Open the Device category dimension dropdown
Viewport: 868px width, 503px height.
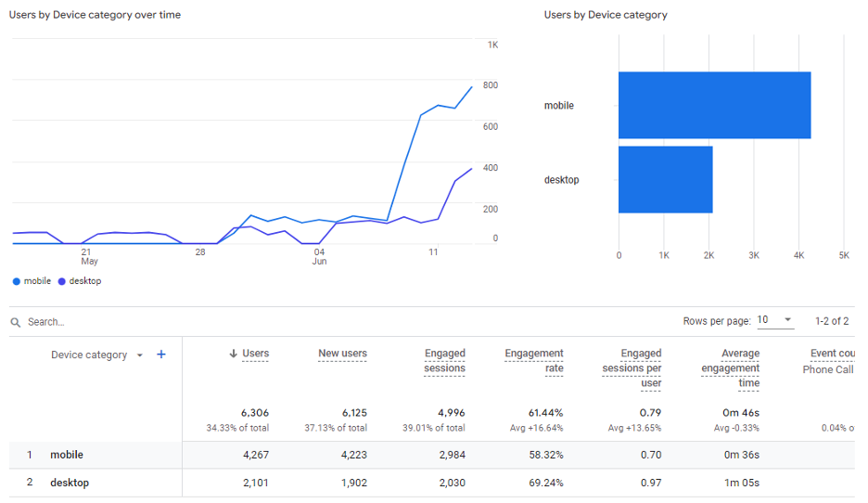(140, 355)
